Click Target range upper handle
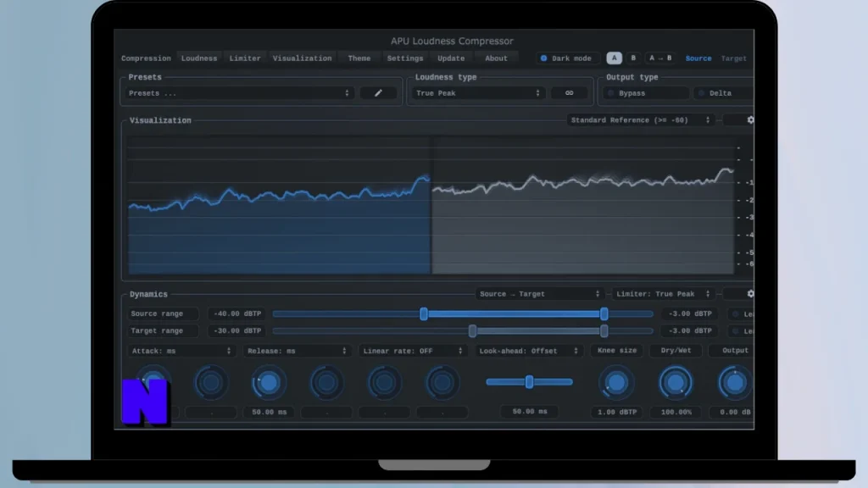The image size is (868, 488). click(604, 331)
